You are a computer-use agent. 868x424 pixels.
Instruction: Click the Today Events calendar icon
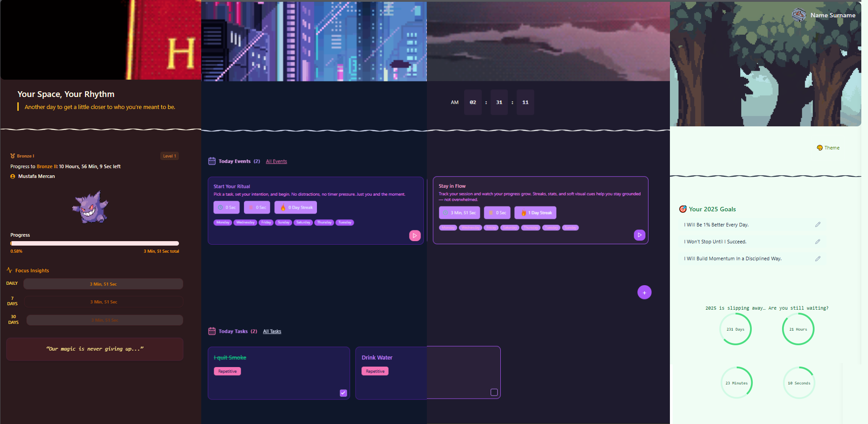[x=212, y=161]
